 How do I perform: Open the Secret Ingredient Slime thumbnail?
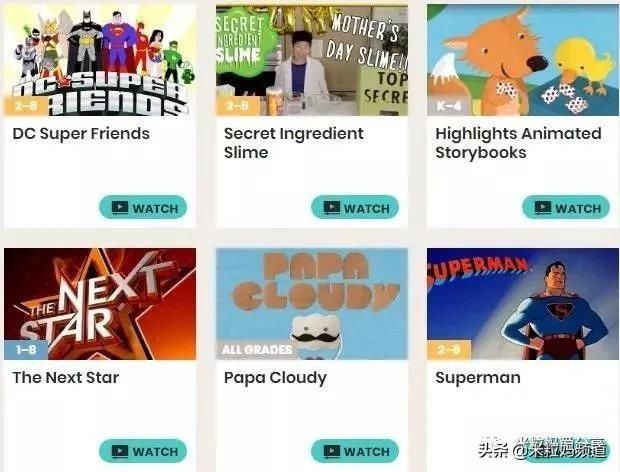pos(312,60)
